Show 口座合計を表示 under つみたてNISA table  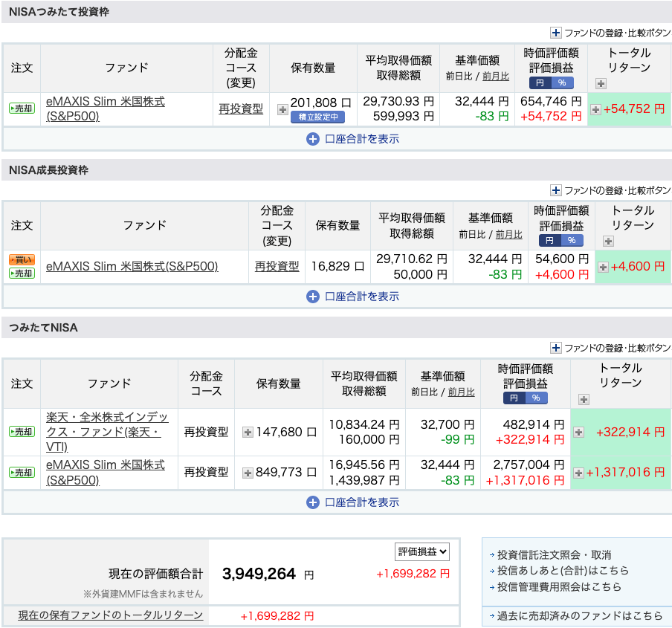click(x=352, y=502)
